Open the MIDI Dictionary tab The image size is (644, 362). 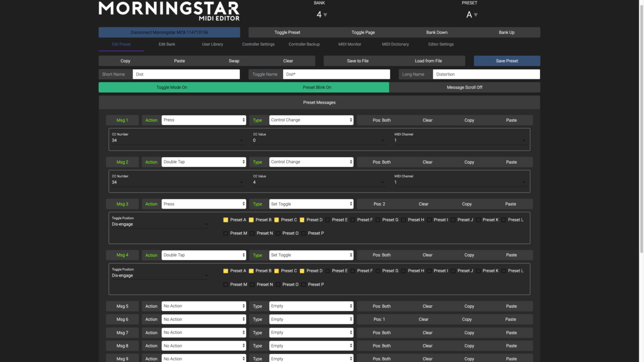tap(396, 45)
